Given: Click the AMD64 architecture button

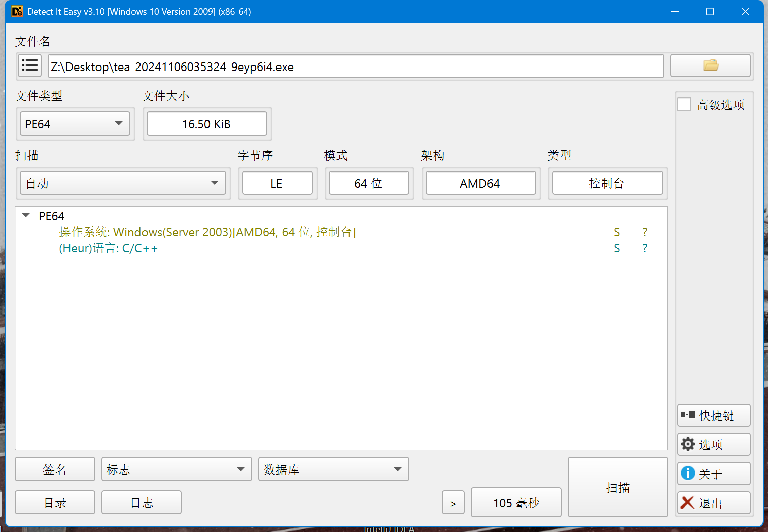Looking at the screenshot, I should [x=481, y=183].
